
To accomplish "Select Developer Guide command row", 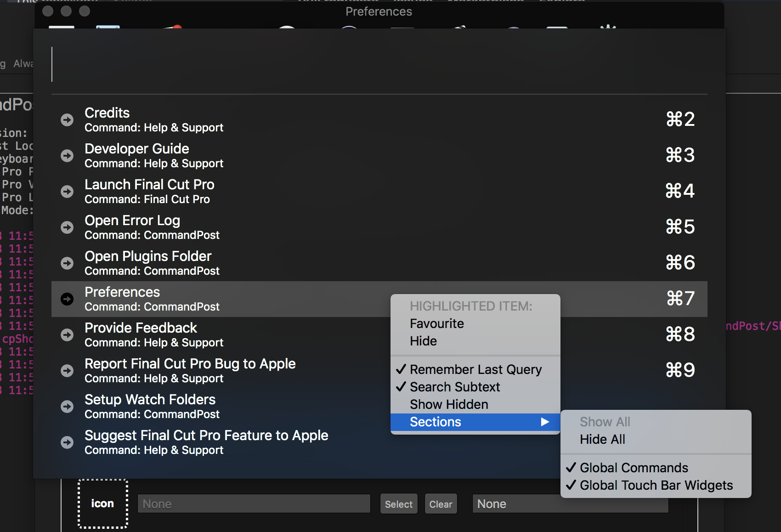I will click(x=379, y=156).
